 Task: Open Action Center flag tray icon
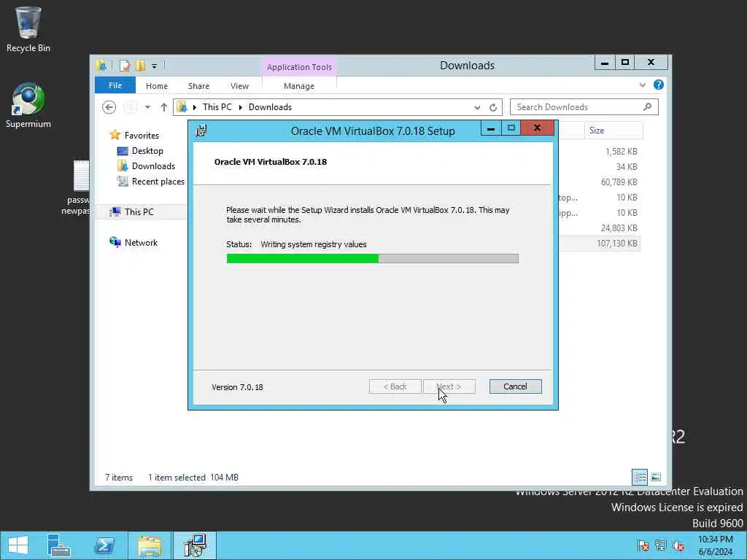tap(643, 545)
